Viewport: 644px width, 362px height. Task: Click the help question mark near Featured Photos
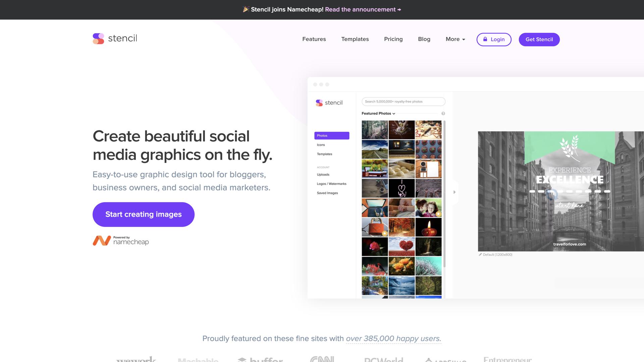(x=443, y=114)
